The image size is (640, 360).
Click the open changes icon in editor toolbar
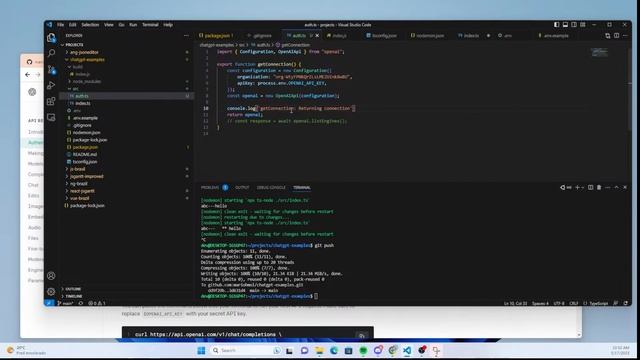608,36
